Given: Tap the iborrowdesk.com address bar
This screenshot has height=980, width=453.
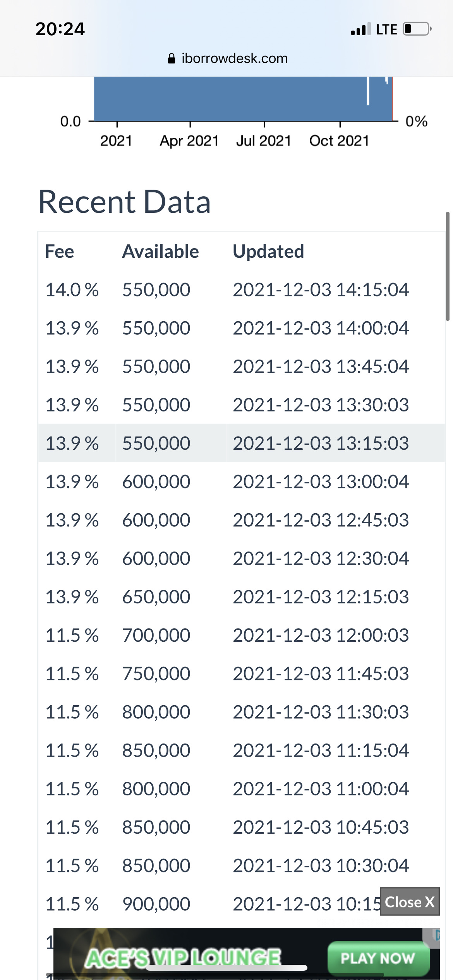Looking at the screenshot, I should coord(228,58).
